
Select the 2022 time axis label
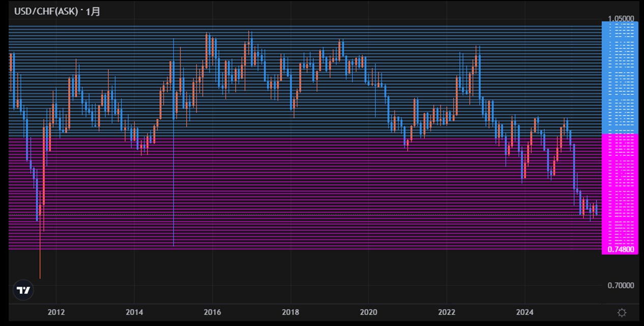pos(447,312)
